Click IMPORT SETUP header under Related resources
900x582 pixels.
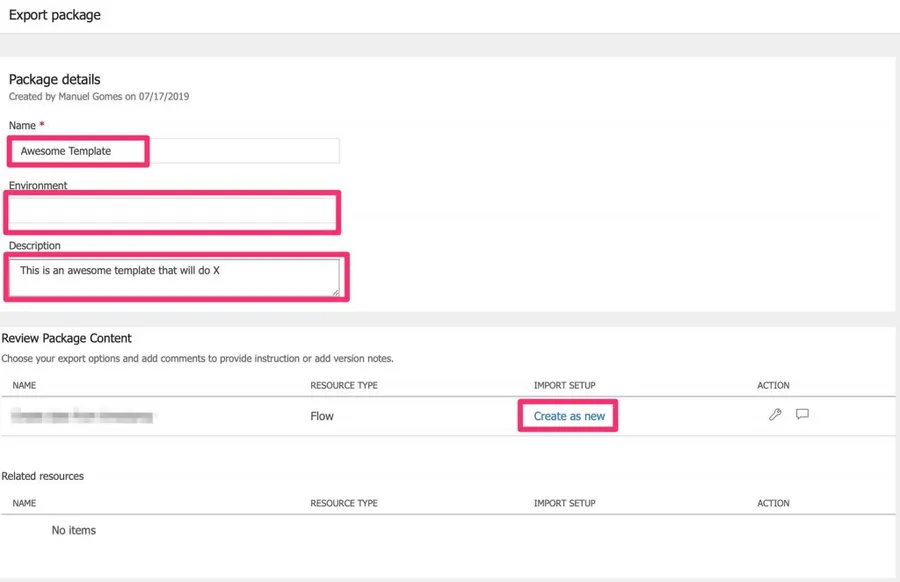(x=564, y=503)
